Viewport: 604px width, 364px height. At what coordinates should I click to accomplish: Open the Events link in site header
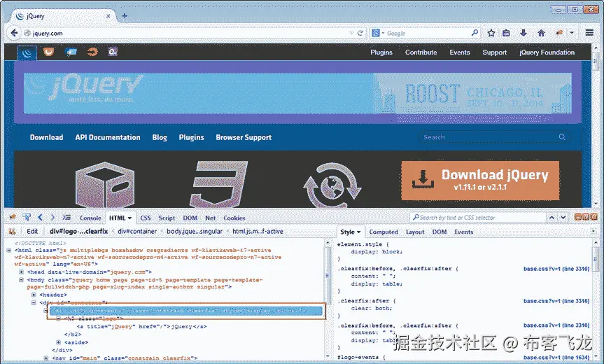pos(460,52)
